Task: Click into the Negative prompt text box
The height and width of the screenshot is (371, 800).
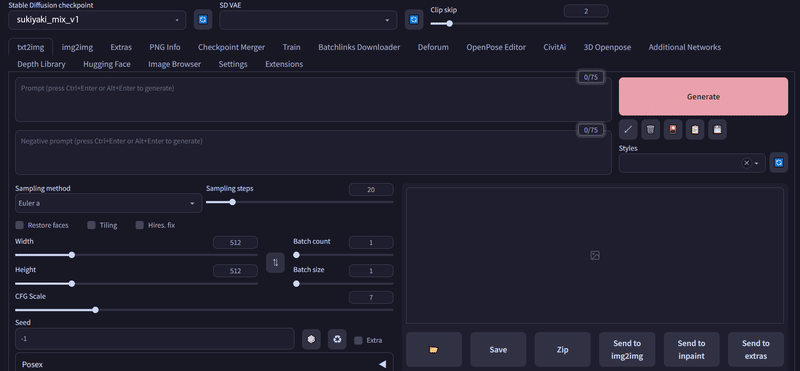Action: pyautogui.click(x=313, y=153)
